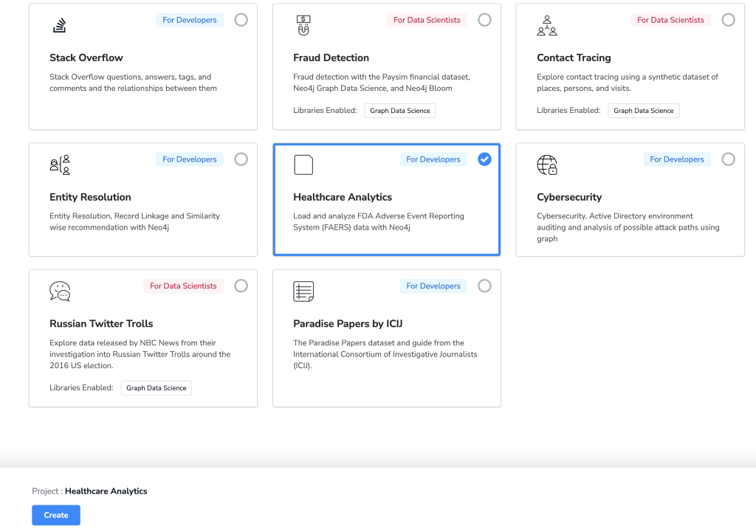756x532 pixels.
Task: Click Graph Data Science chip on Russian Twitter Trolls
Action: click(157, 388)
